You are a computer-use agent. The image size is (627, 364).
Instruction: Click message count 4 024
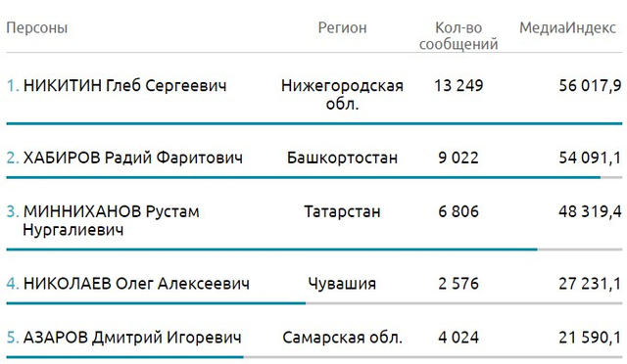pos(458,338)
